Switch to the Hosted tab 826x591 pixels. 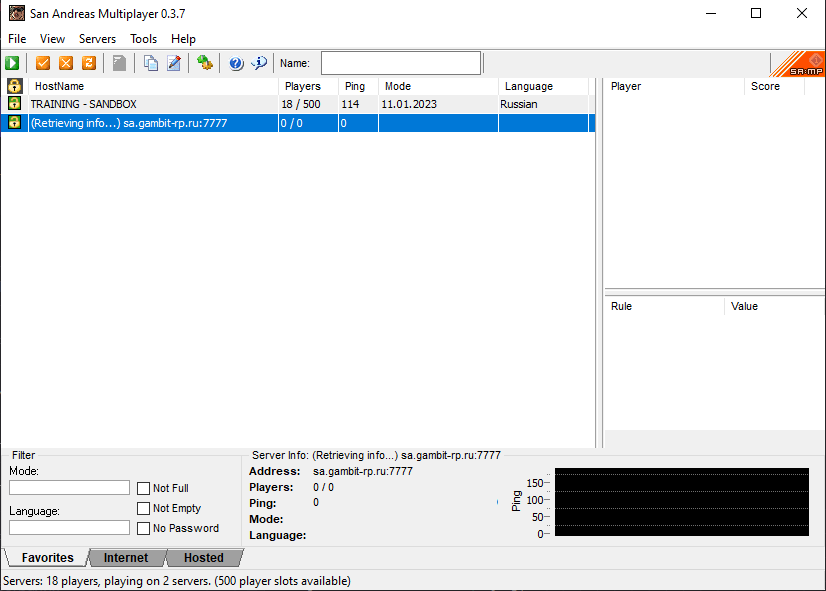(203, 558)
